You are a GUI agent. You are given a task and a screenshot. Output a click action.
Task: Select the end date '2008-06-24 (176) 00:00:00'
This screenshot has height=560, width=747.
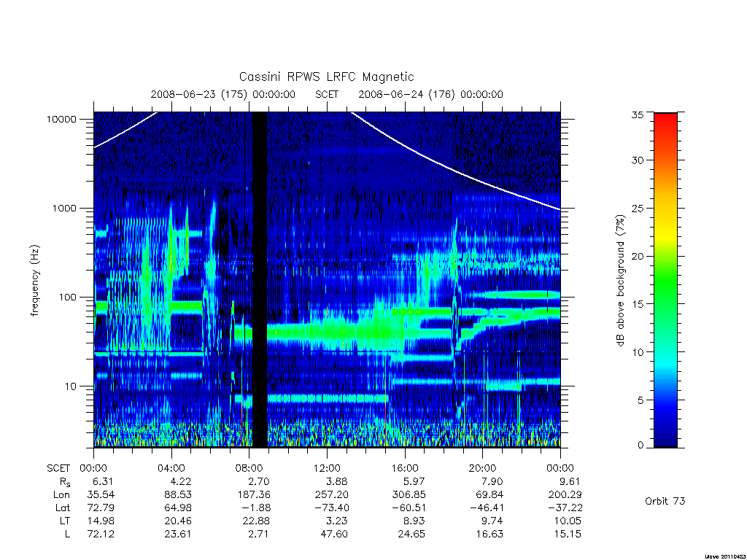coord(430,94)
